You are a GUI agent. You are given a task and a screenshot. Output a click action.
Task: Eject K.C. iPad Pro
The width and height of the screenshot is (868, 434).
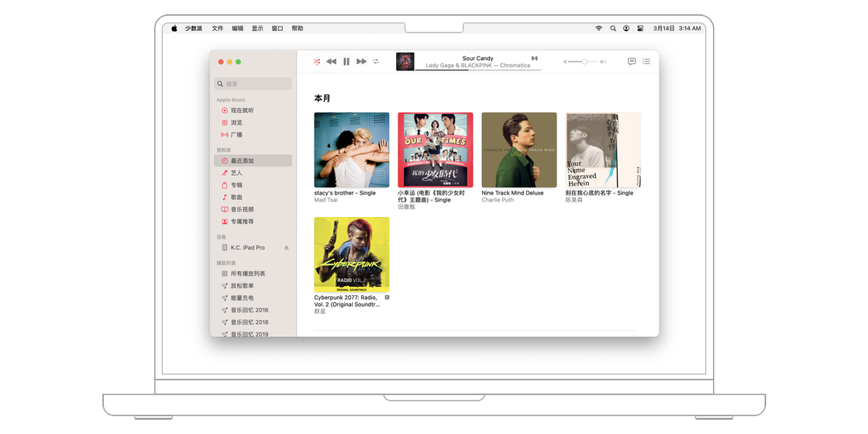pyautogui.click(x=286, y=247)
